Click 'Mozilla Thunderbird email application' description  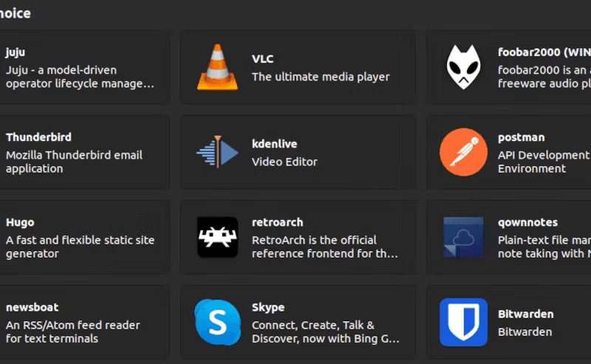point(75,162)
